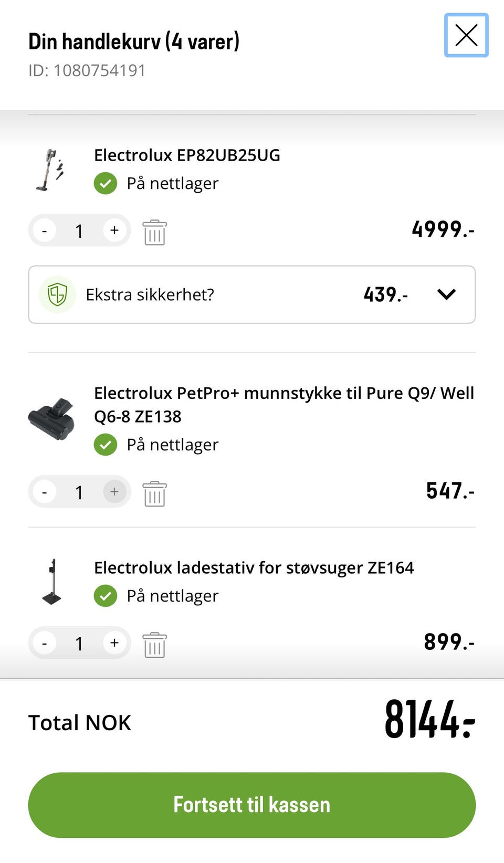
Task: Click the stick vacuum product thumbnail
Action: 51,170
